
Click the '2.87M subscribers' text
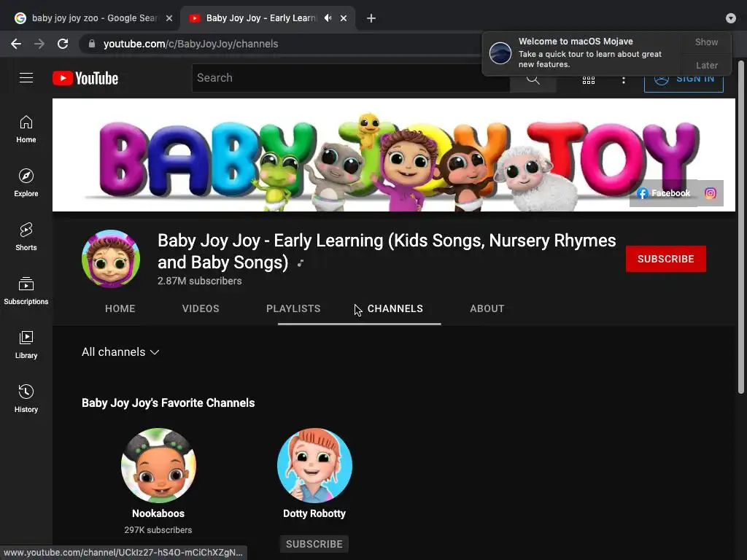tap(200, 281)
